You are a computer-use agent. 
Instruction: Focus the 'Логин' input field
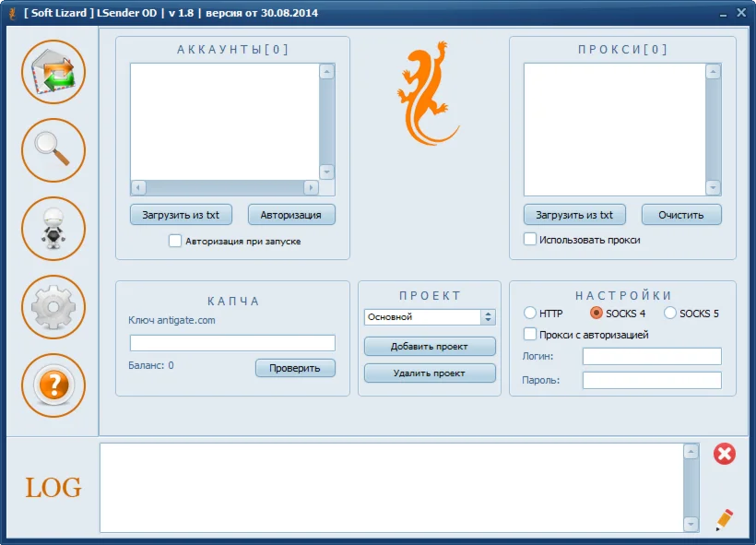pos(652,357)
